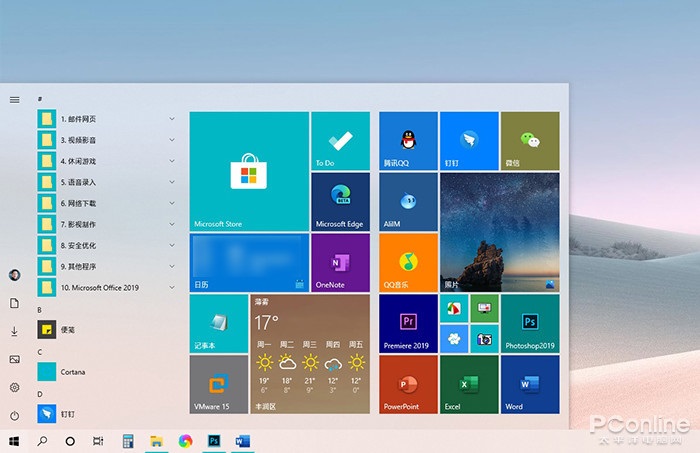This screenshot has width=700, height=453.
Task: Open File Explorer from taskbar
Action: click(156, 441)
